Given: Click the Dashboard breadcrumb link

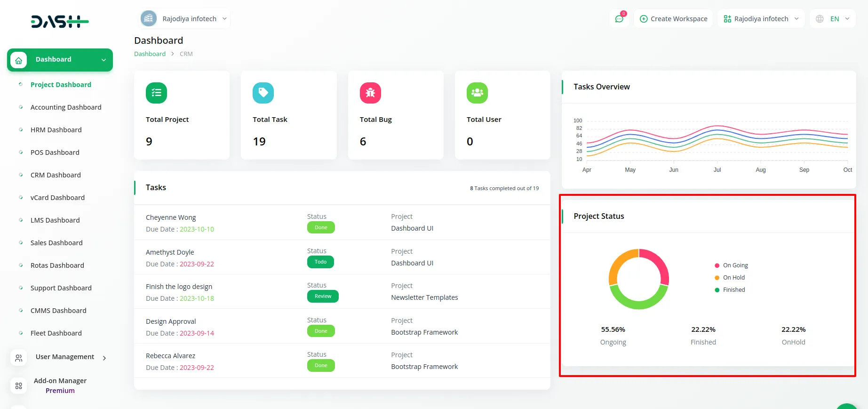Looking at the screenshot, I should click(150, 54).
